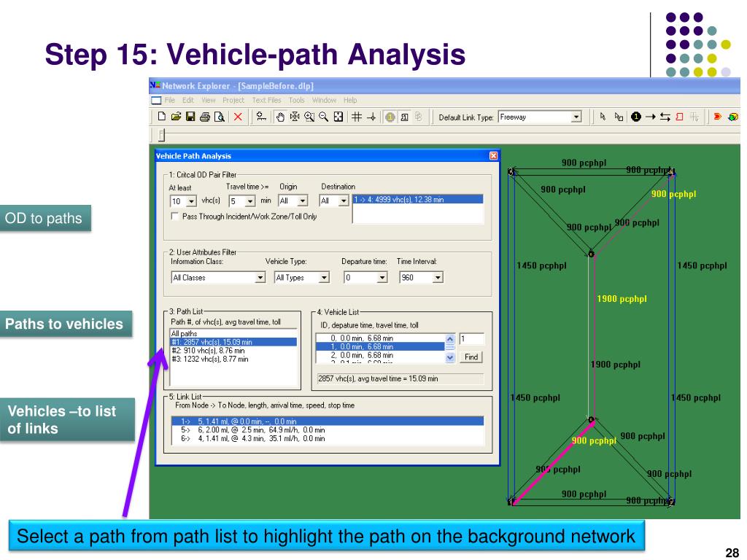
Task: Select the arrow pointer tool
Action: (603, 117)
